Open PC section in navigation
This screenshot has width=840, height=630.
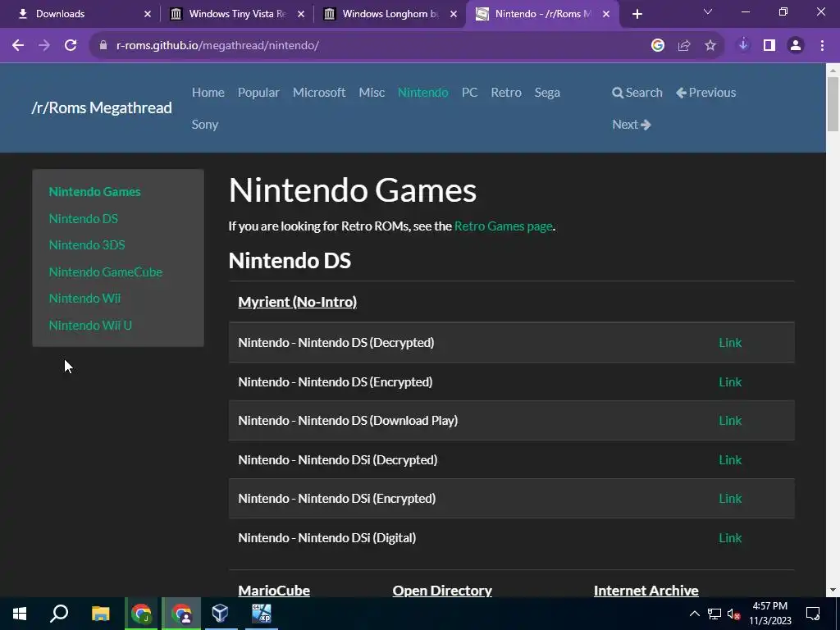(469, 92)
